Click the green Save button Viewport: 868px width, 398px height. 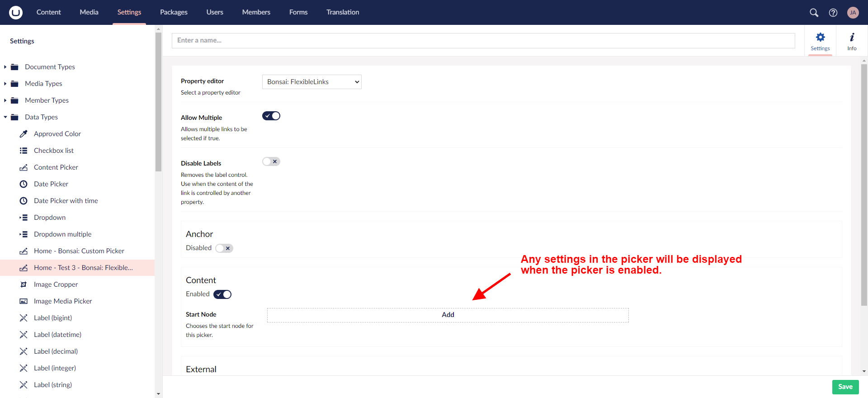pyautogui.click(x=845, y=387)
